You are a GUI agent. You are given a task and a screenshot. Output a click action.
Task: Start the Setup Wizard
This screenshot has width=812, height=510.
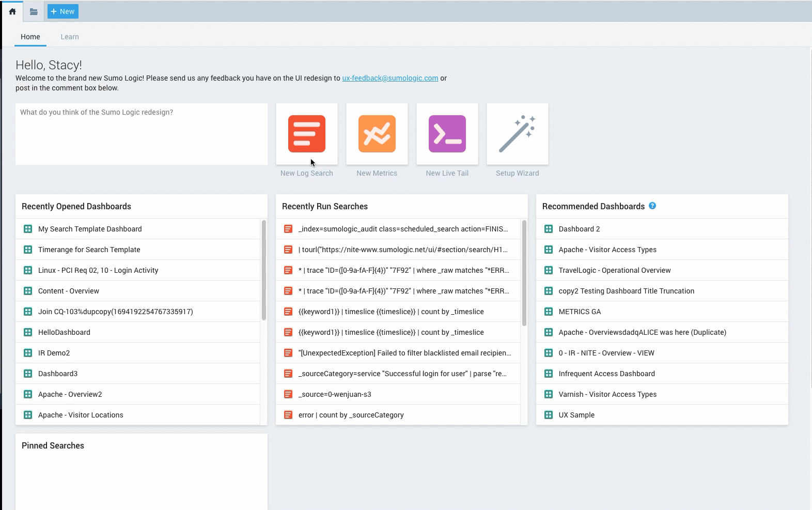pyautogui.click(x=518, y=134)
